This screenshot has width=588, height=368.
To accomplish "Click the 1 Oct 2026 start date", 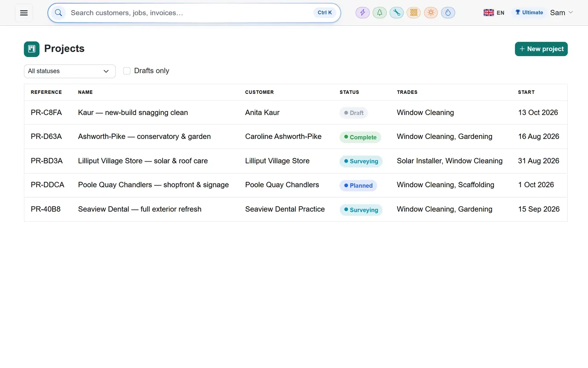I will click(x=536, y=185).
